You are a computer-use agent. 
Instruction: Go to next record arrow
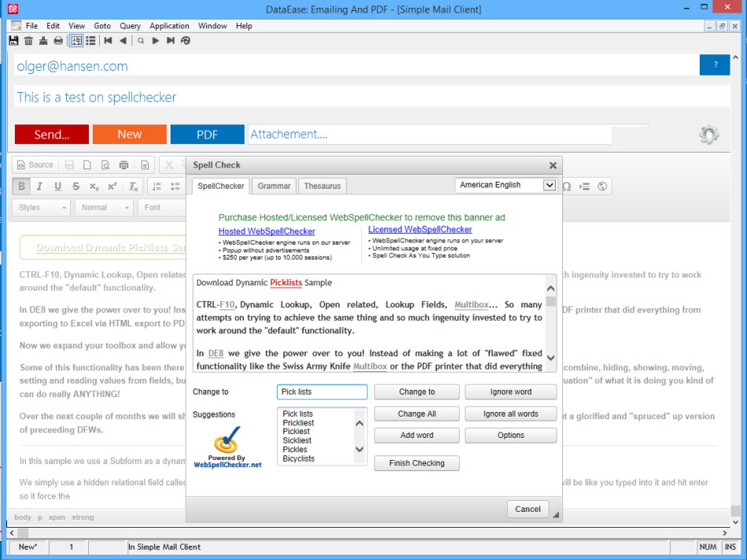pos(156,41)
